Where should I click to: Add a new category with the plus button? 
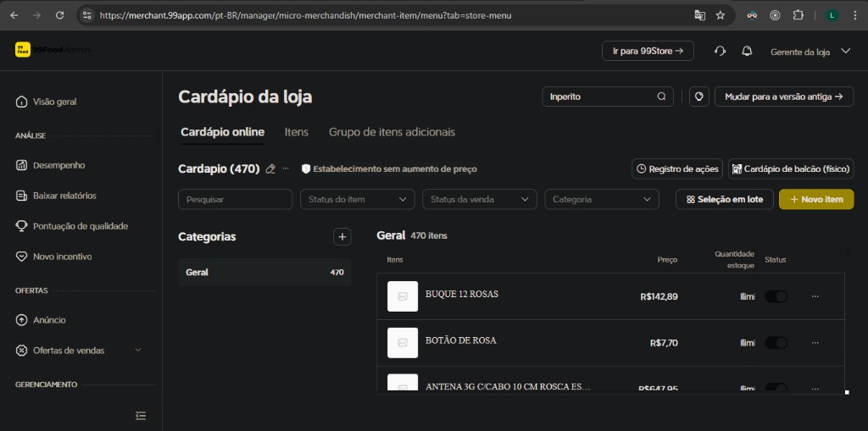[342, 237]
